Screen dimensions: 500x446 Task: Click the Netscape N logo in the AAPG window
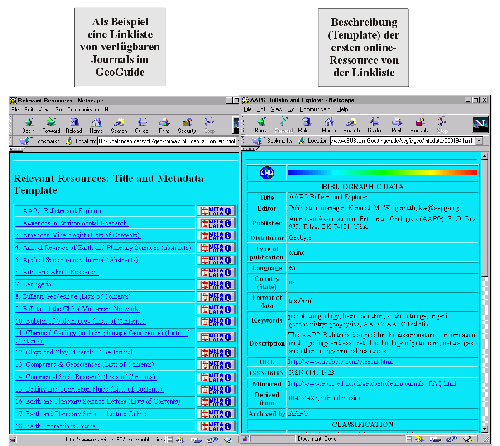click(x=480, y=124)
